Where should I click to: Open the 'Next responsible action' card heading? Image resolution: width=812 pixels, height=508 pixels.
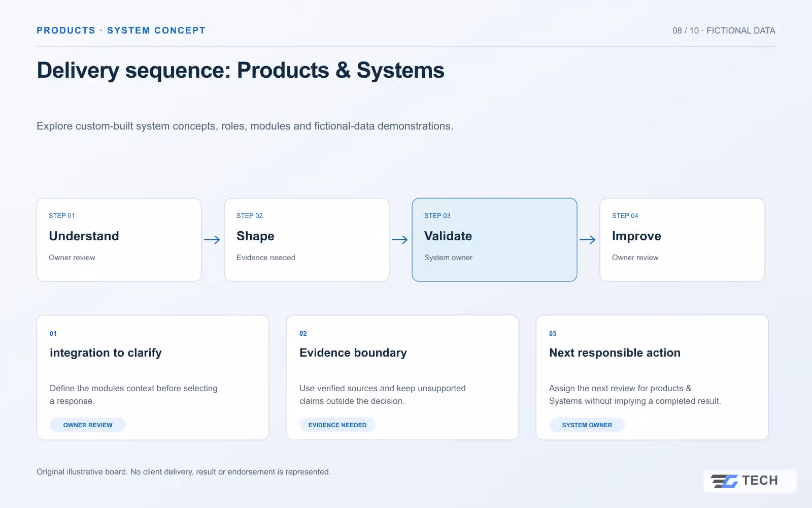point(615,353)
